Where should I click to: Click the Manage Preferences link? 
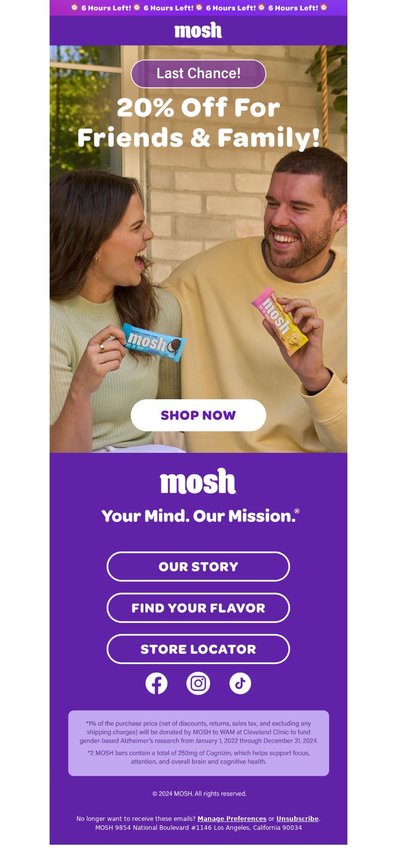point(232,818)
